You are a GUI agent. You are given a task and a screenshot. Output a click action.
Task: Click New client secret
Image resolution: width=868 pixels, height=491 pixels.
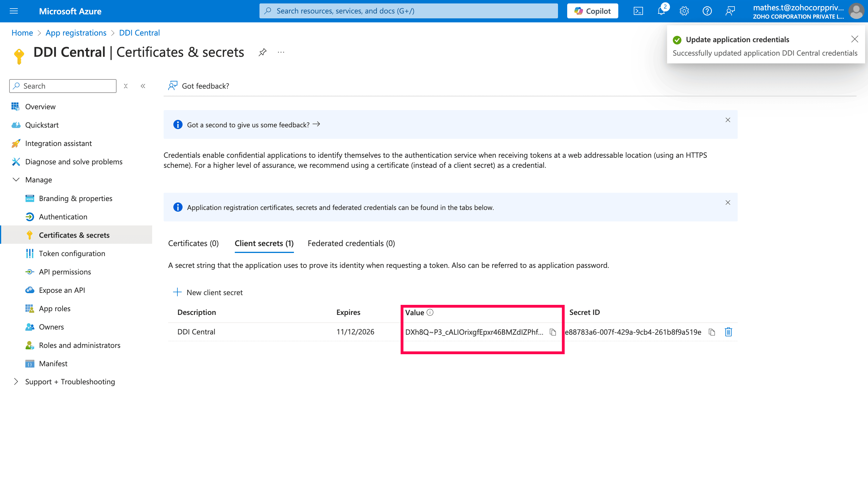tap(208, 292)
